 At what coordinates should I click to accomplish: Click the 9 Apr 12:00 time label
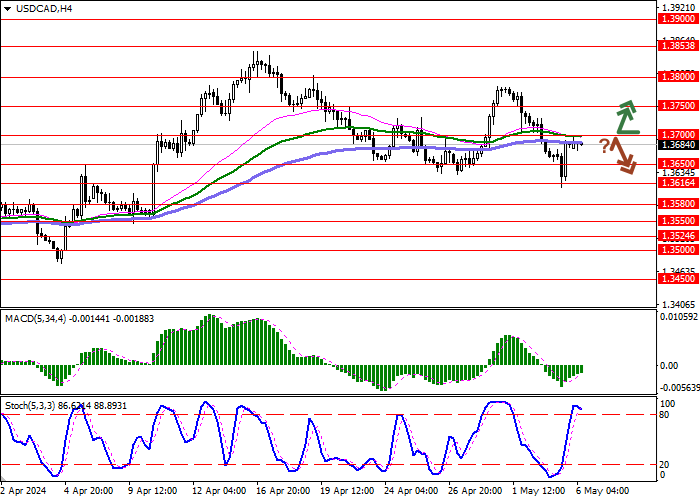153,490
